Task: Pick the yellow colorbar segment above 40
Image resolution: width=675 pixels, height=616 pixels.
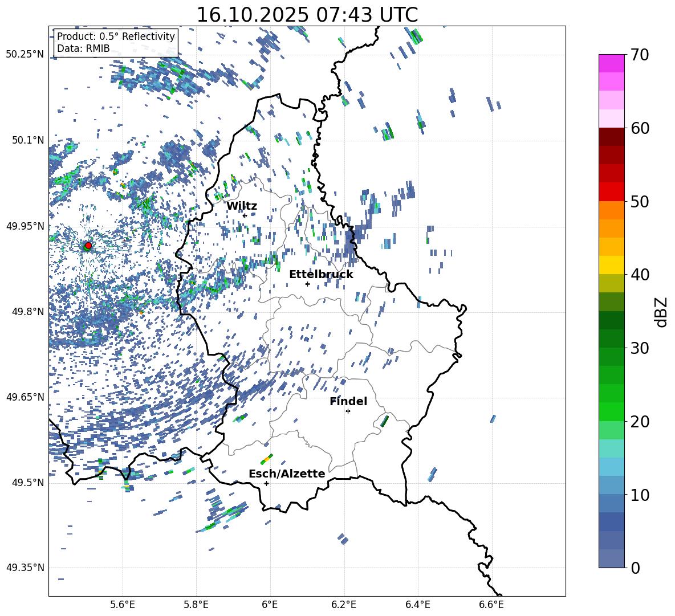Action: tap(612, 265)
